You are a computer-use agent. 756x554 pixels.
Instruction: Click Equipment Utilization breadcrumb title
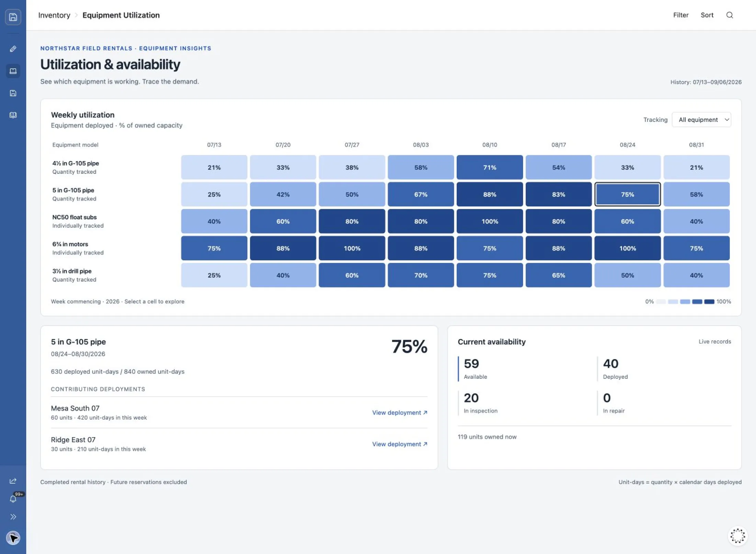point(121,15)
